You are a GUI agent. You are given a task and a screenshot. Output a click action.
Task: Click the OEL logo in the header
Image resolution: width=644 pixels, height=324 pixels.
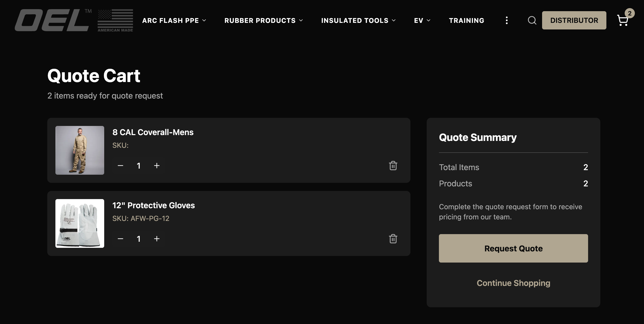53,20
